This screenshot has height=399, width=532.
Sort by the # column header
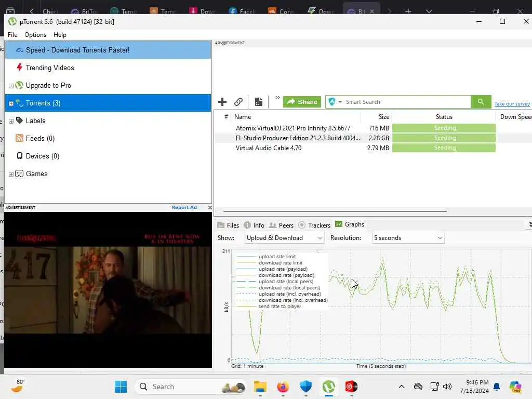pyautogui.click(x=226, y=117)
